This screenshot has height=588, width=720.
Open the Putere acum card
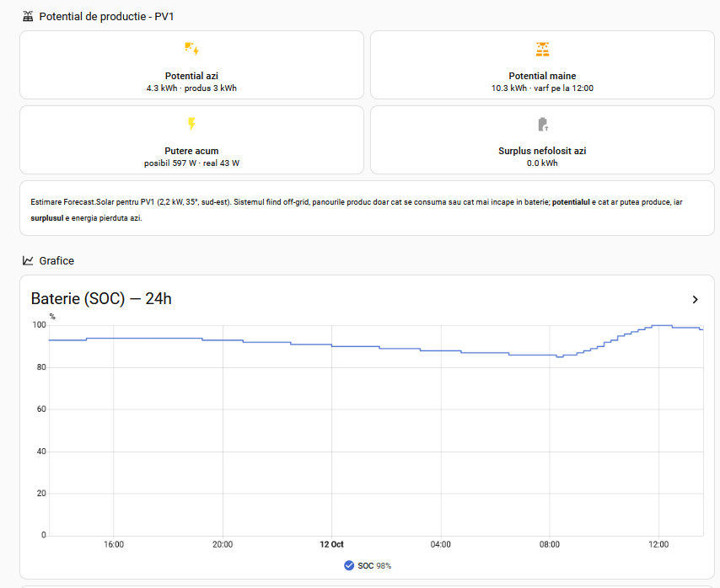[x=191, y=140]
